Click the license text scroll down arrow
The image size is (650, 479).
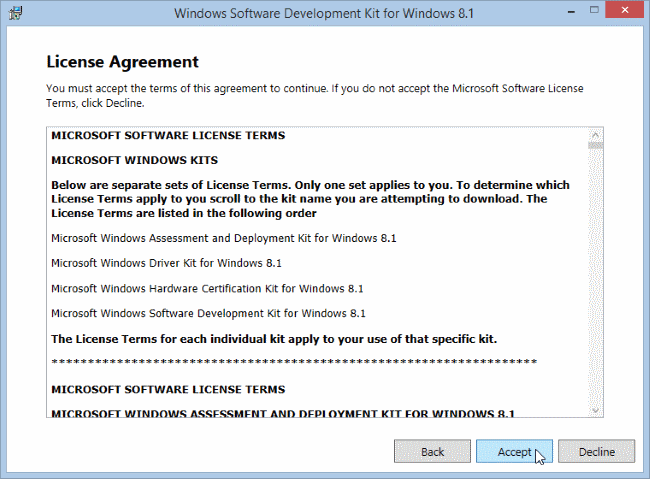(x=595, y=409)
